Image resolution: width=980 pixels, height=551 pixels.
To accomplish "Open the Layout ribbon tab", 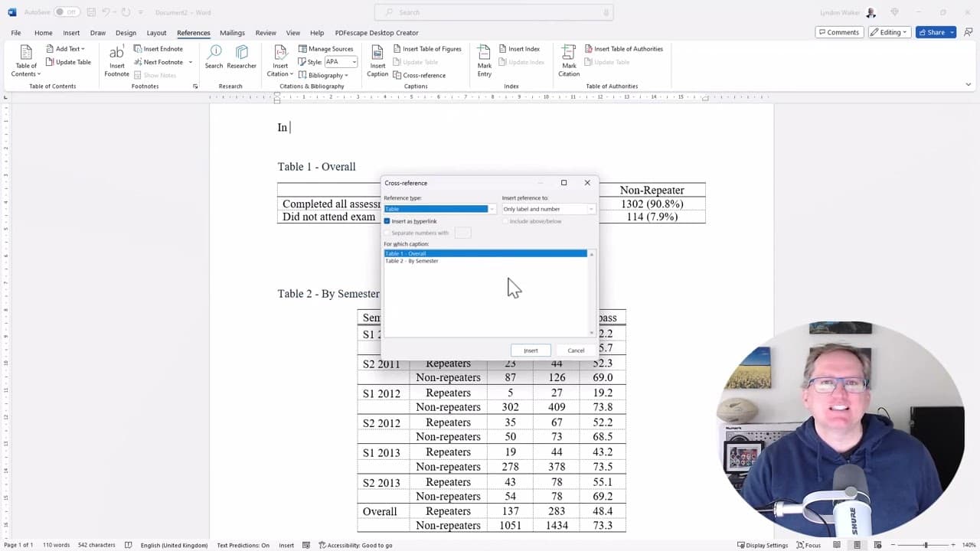I will [156, 33].
